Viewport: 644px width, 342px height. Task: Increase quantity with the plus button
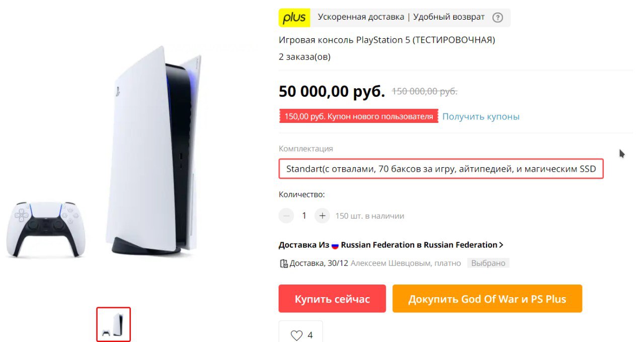(323, 216)
